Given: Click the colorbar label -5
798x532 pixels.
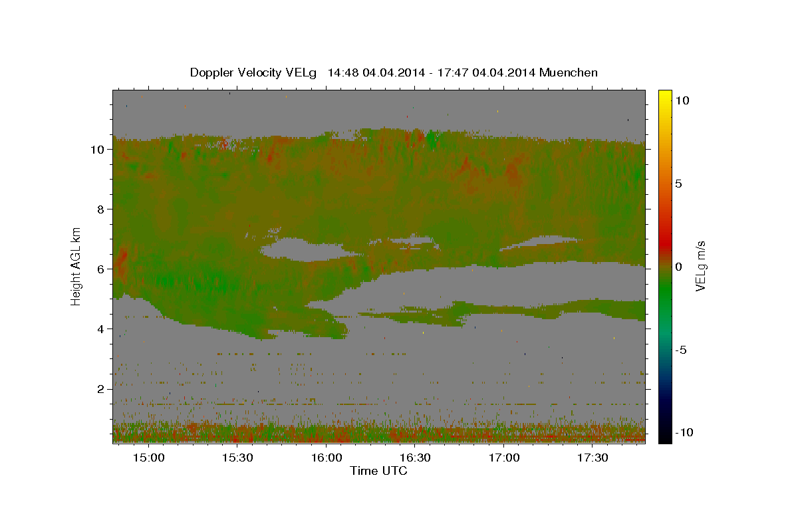Looking at the screenshot, I should [x=681, y=350].
